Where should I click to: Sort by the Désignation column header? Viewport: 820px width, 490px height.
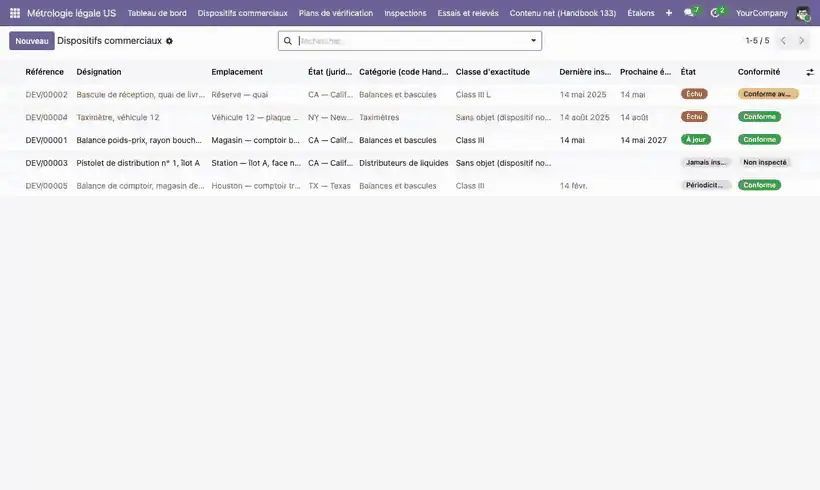click(99, 72)
